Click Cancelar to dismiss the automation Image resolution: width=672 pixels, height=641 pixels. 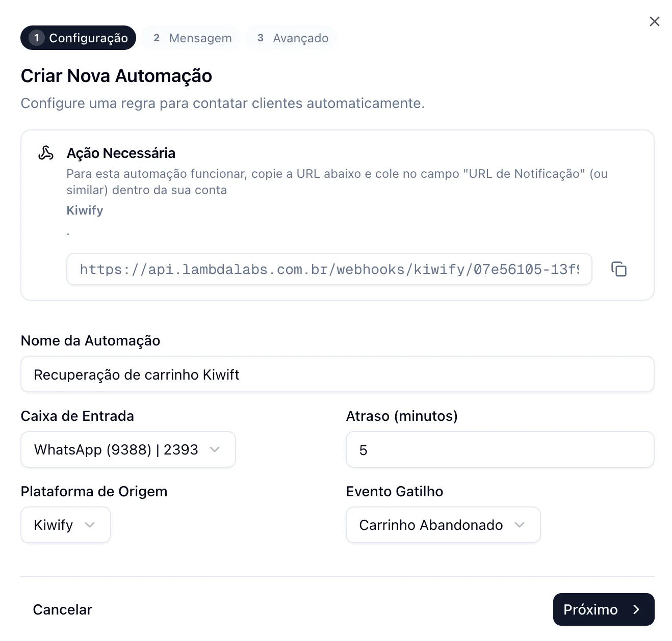pos(62,609)
